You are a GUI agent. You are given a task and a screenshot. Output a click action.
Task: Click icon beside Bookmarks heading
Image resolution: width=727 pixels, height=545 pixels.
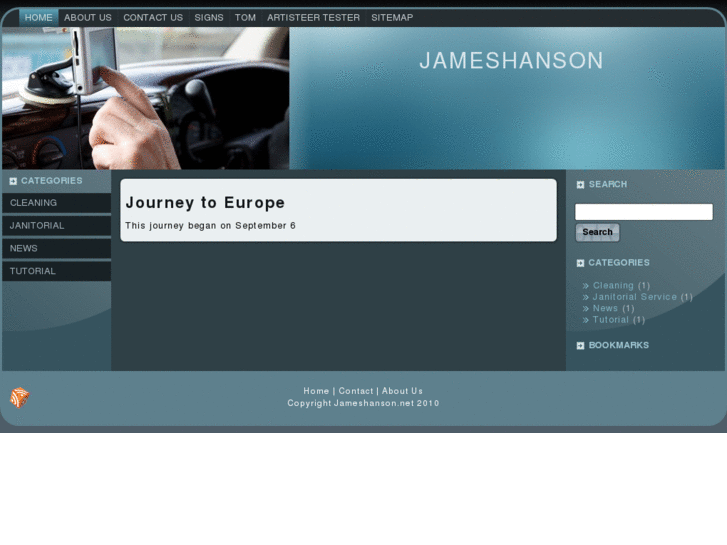click(x=580, y=346)
